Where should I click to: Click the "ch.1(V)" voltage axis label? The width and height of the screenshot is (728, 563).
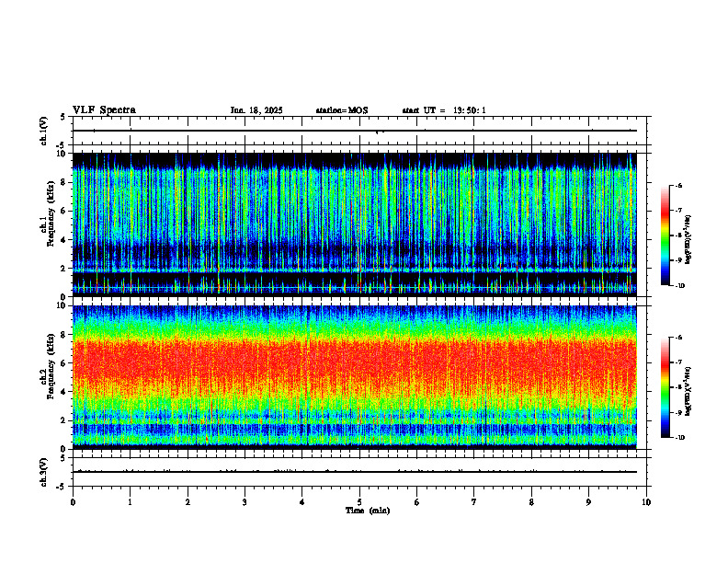click(44, 131)
